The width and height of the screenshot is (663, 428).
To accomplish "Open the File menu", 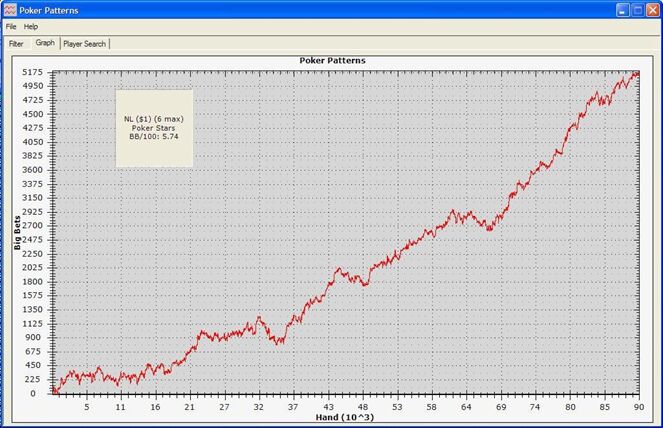I will tap(11, 27).
